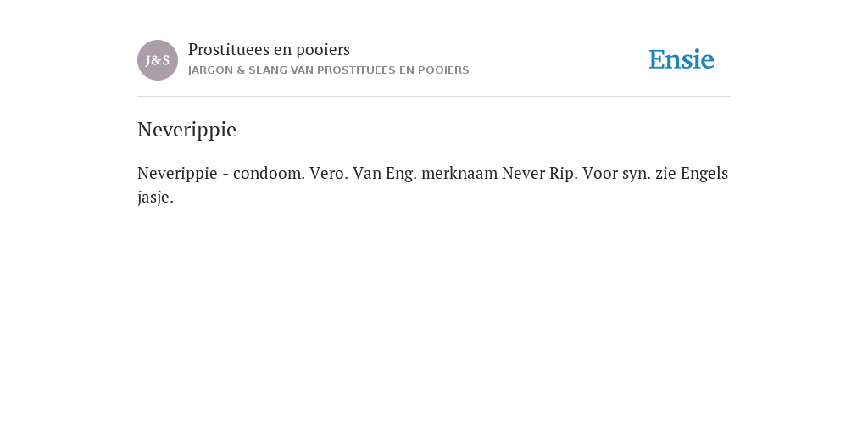Screen dimensions: 868x434
Task: Click 'Voor syn.' in the definition
Action: [x=617, y=173]
